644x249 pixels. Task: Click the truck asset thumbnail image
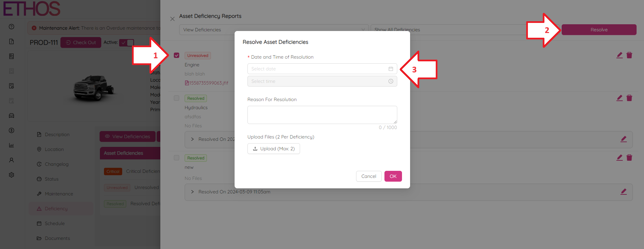coord(94,88)
